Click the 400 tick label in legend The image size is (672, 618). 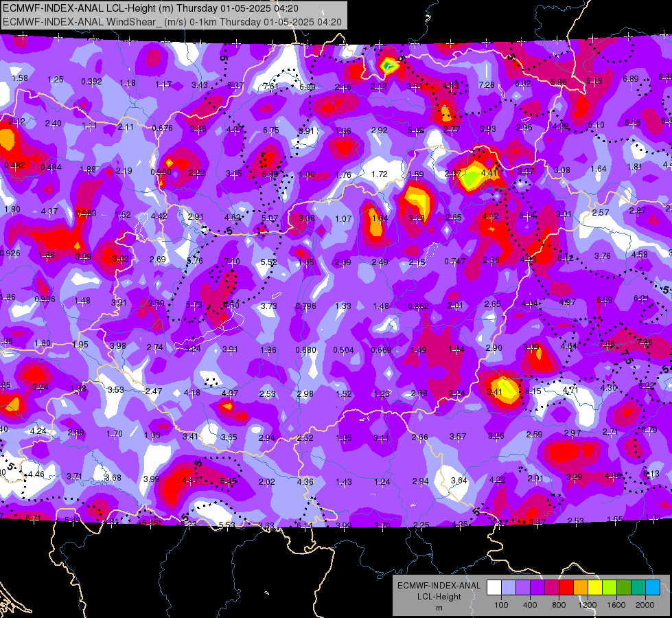click(x=530, y=605)
